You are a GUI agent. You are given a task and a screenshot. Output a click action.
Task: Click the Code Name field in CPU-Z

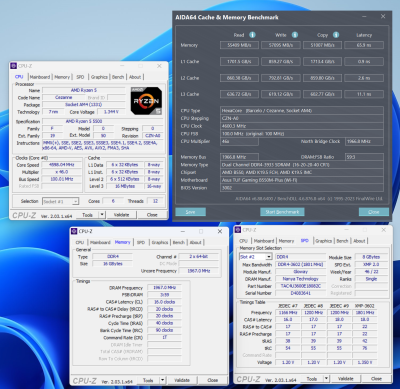pos(63,97)
